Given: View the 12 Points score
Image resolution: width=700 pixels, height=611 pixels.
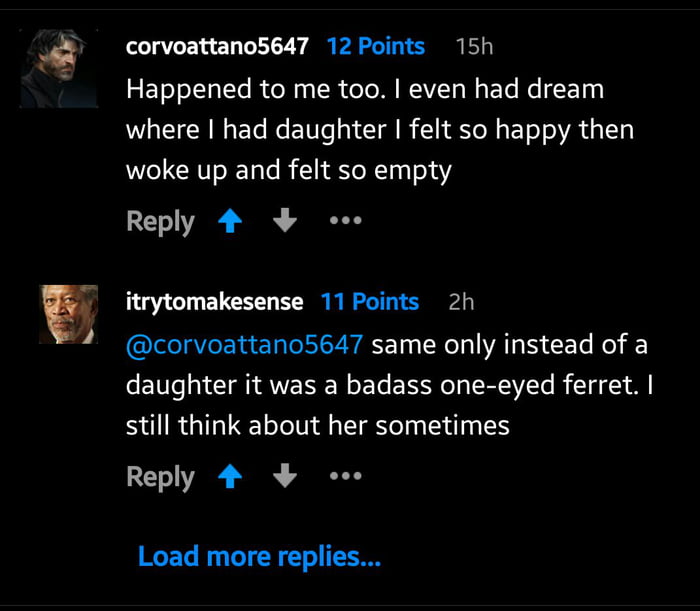Looking at the screenshot, I should pos(376,46).
